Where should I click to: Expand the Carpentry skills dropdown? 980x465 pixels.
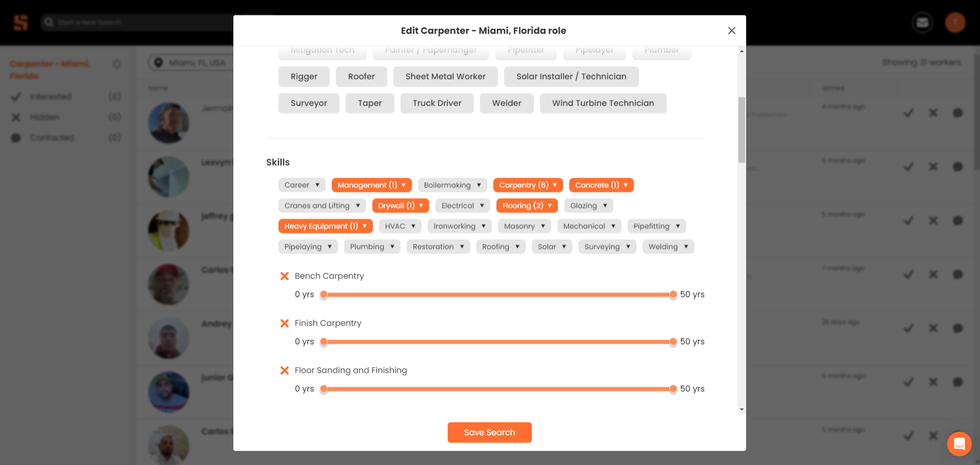[x=555, y=185]
